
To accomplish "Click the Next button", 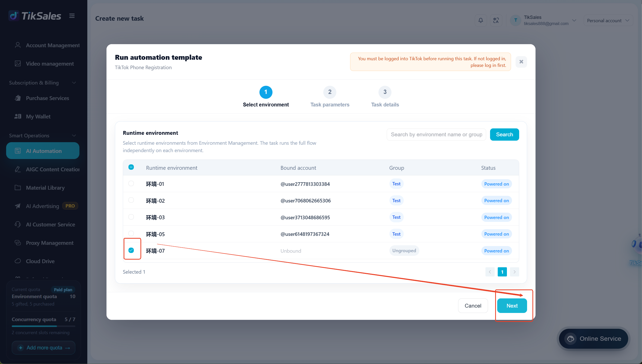I will point(512,306).
